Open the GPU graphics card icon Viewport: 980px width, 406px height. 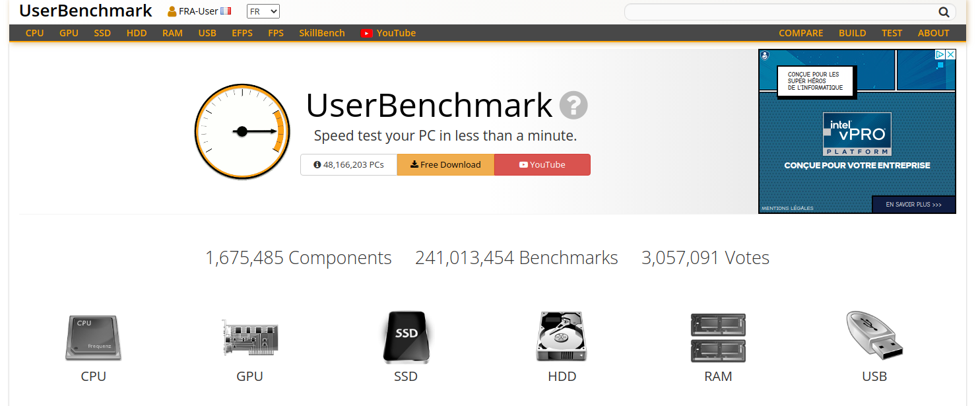tap(249, 338)
